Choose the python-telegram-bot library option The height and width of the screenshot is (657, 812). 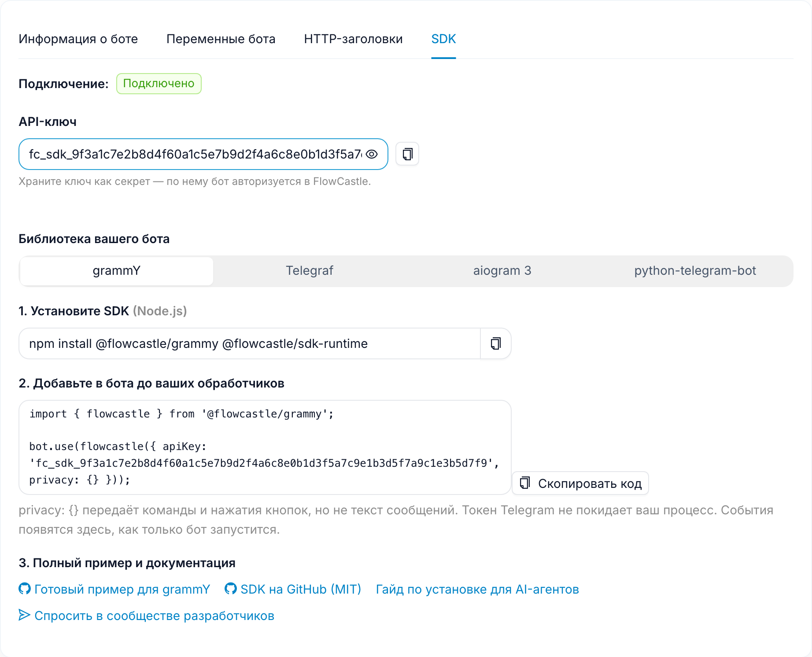pyautogui.click(x=695, y=271)
